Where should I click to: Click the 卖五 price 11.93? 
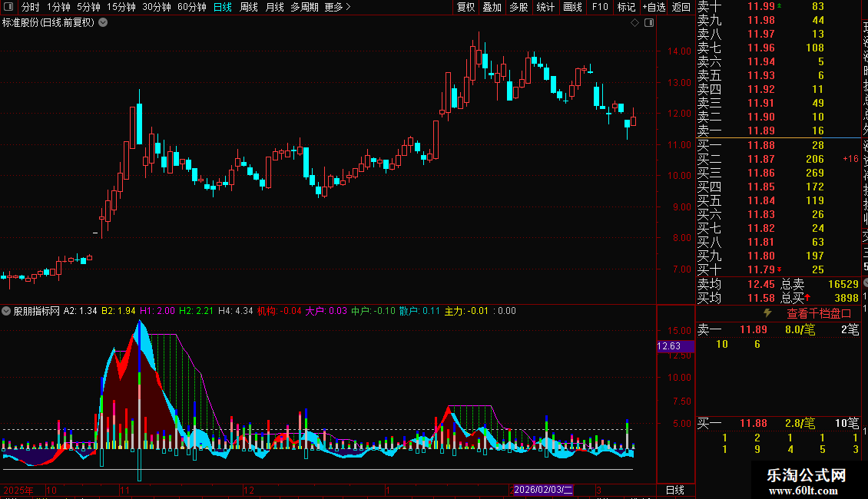760,76
